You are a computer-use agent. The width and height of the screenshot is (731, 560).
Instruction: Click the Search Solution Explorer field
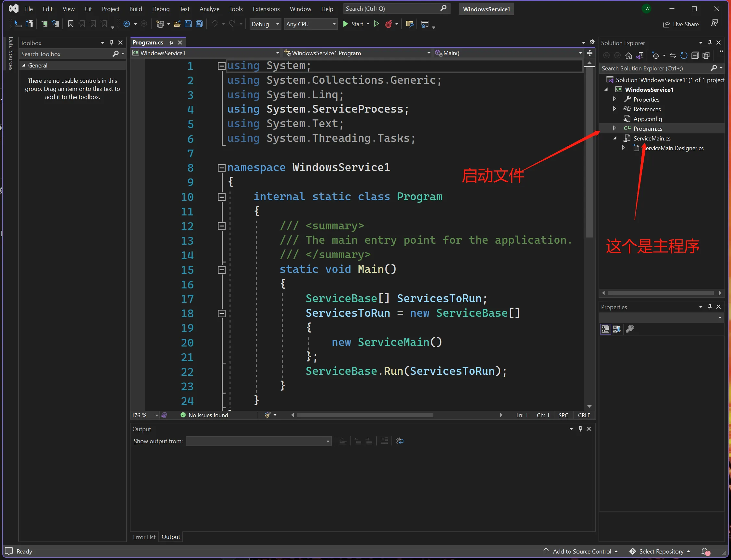662,68
